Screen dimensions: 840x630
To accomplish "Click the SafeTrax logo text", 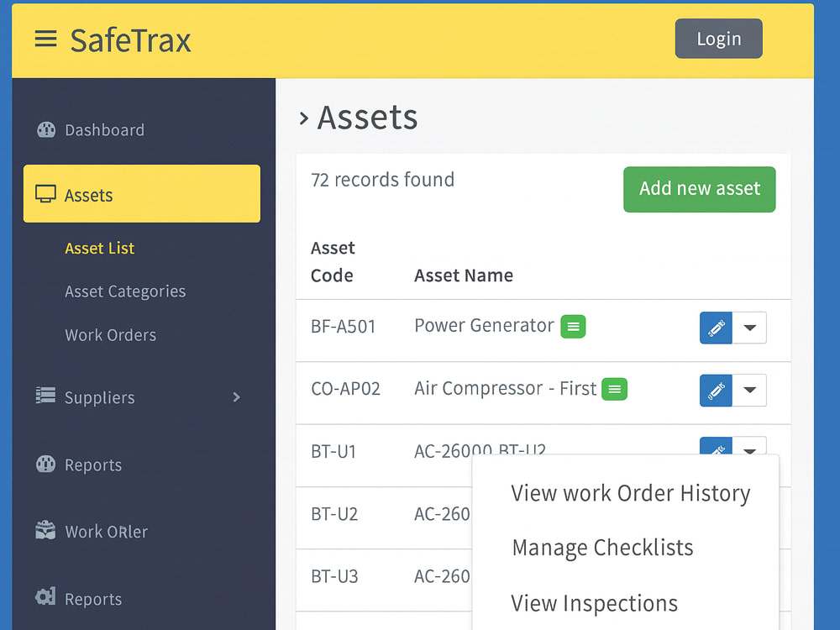I will coord(131,40).
